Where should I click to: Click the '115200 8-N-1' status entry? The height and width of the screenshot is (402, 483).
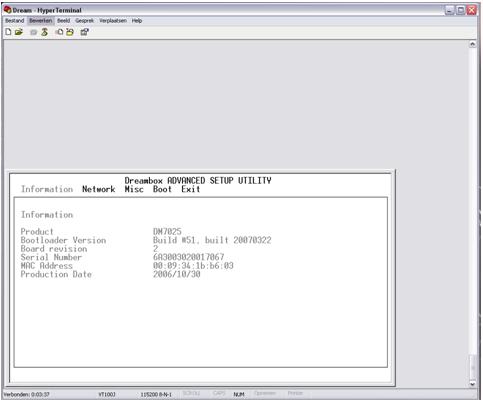(156, 394)
